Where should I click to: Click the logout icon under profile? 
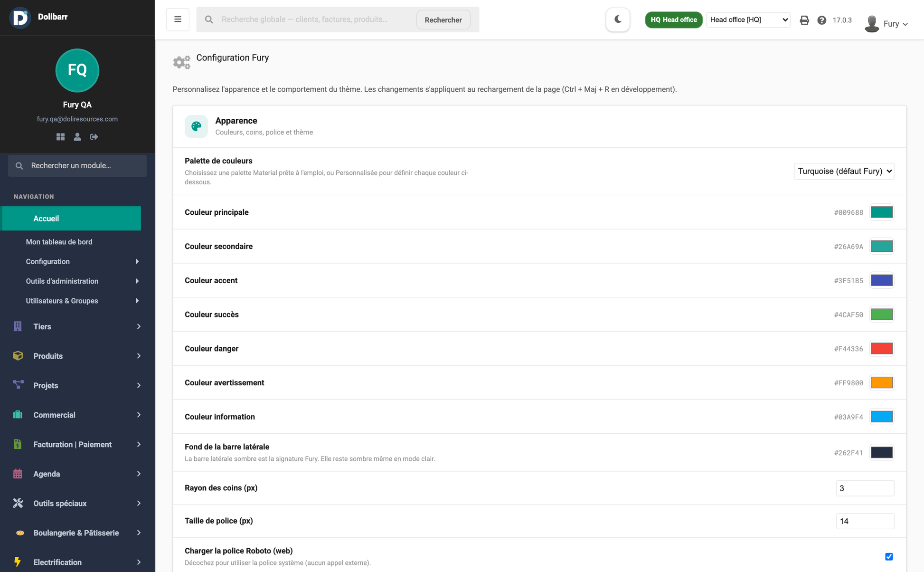point(94,137)
